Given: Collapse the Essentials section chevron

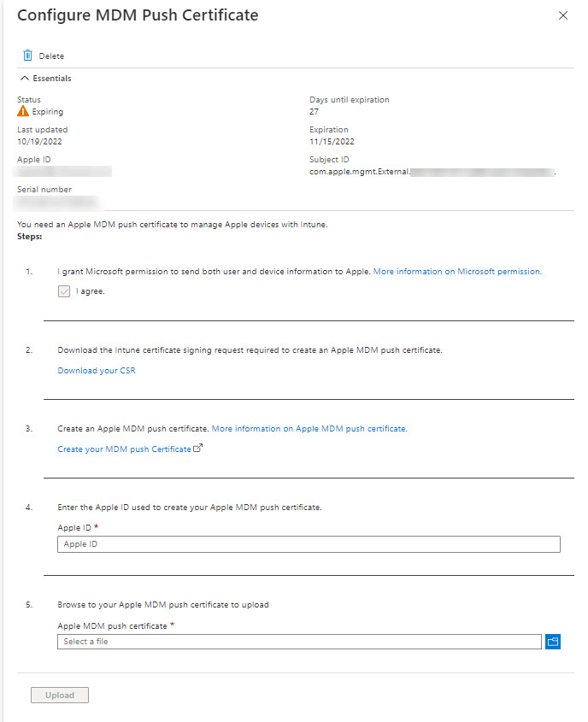Looking at the screenshot, I should [24, 79].
